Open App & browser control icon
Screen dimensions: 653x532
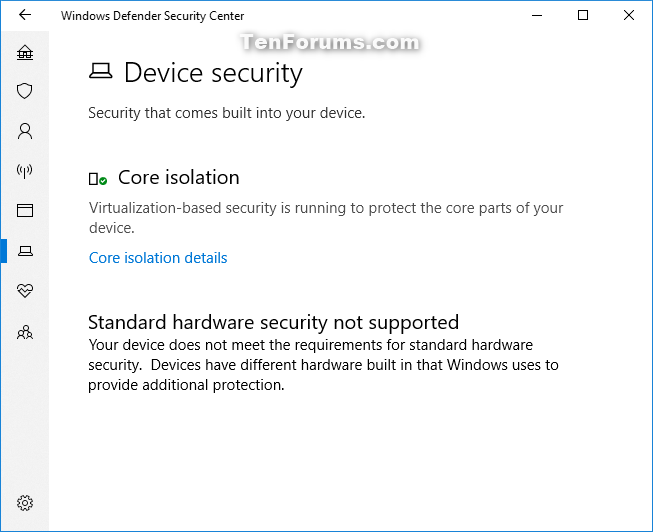[25, 210]
